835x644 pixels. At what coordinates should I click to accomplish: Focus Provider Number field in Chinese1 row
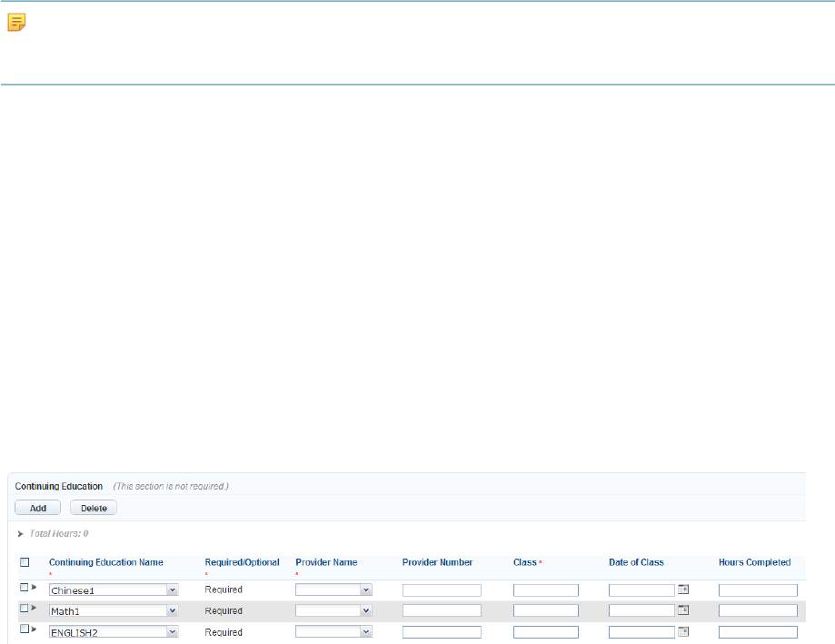[x=442, y=590]
